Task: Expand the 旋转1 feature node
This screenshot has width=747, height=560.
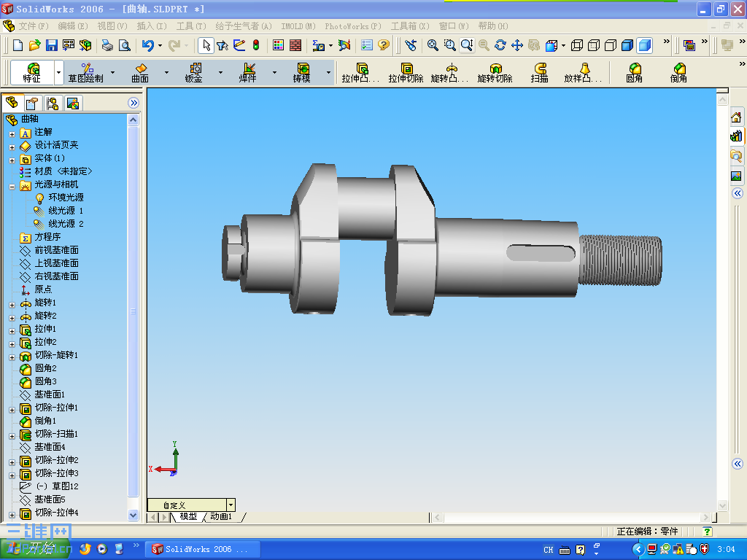Action: 12,305
